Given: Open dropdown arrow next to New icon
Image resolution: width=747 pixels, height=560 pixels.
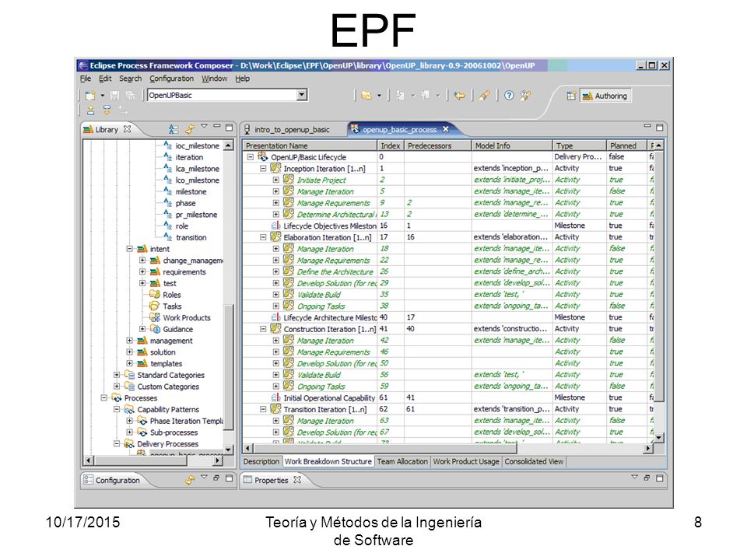Looking at the screenshot, I should click(x=102, y=96).
